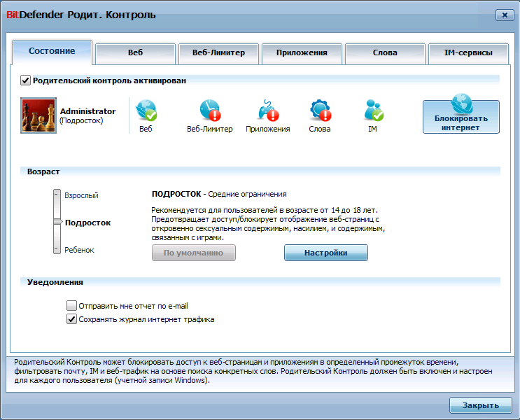The height and width of the screenshot is (420, 520).
Task: Open the Веб status icon
Action: pyautogui.click(x=146, y=110)
